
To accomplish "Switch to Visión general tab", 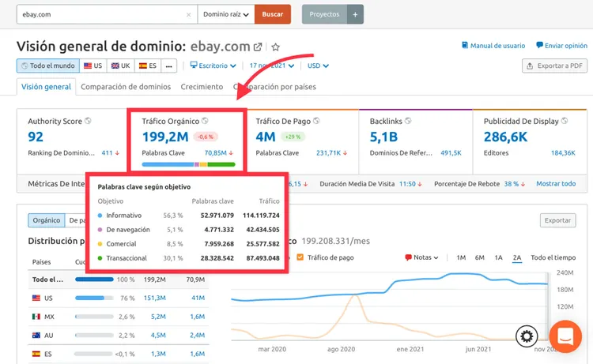I will pyautogui.click(x=46, y=87).
